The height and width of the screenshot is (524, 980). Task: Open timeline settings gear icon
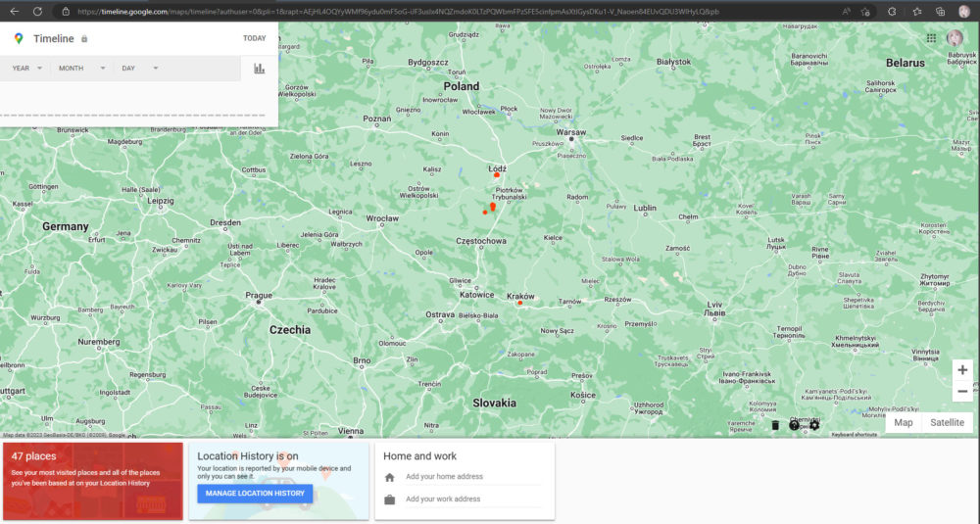click(813, 425)
